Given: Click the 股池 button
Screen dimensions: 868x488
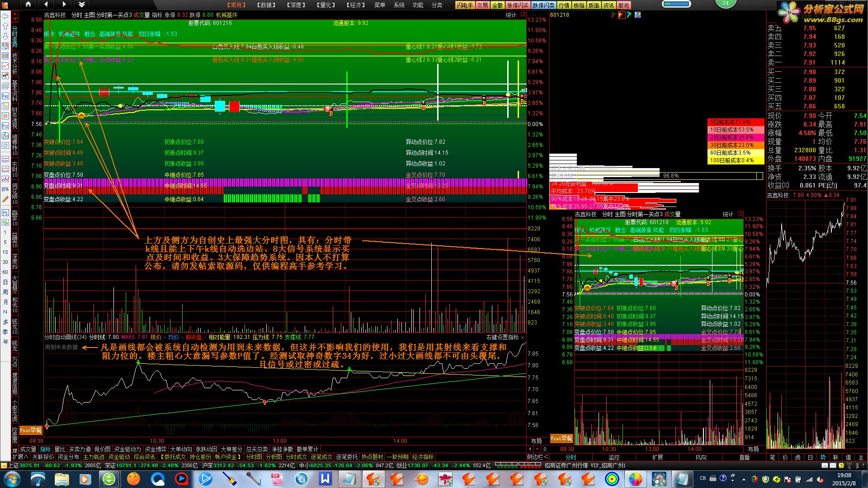Looking at the screenshot, I should tap(624, 5).
